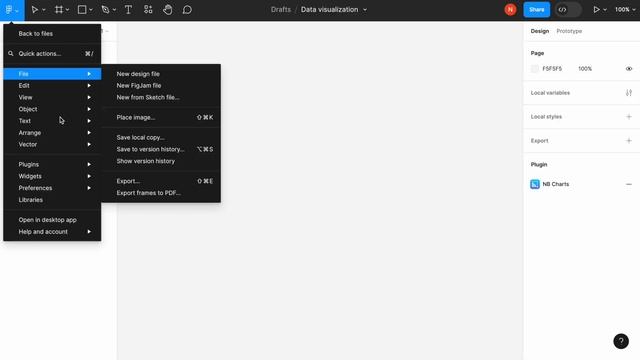The height and width of the screenshot is (360, 640).
Task: Choose New FigJam file
Action: pos(161,85)
